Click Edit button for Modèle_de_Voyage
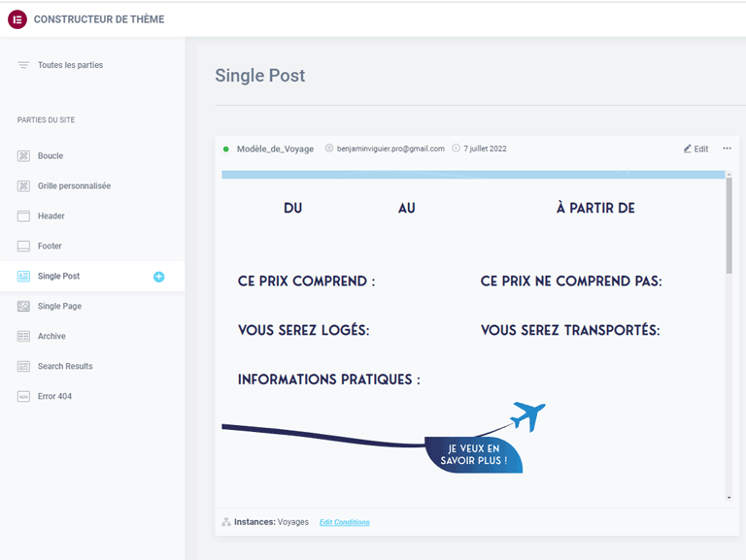Screen dimensions: 746x560 coord(695,148)
